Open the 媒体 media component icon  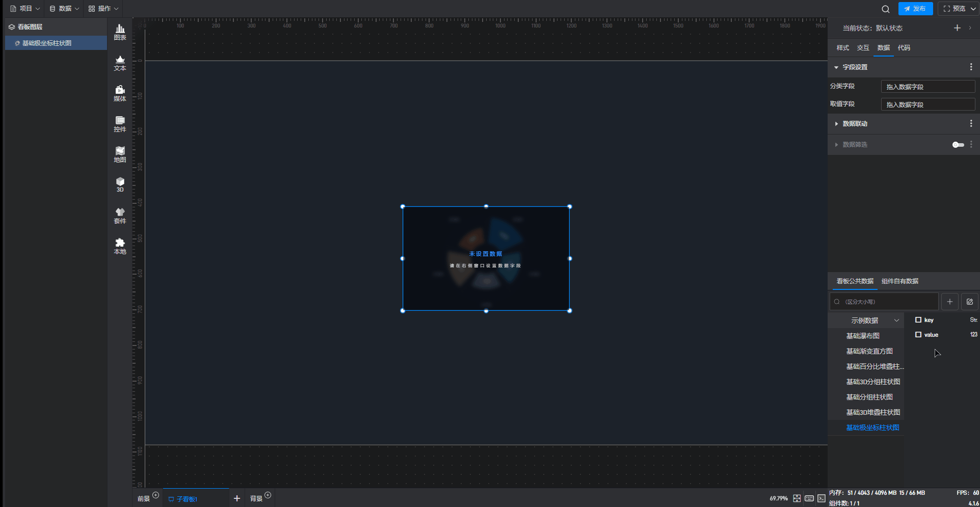point(120,93)
